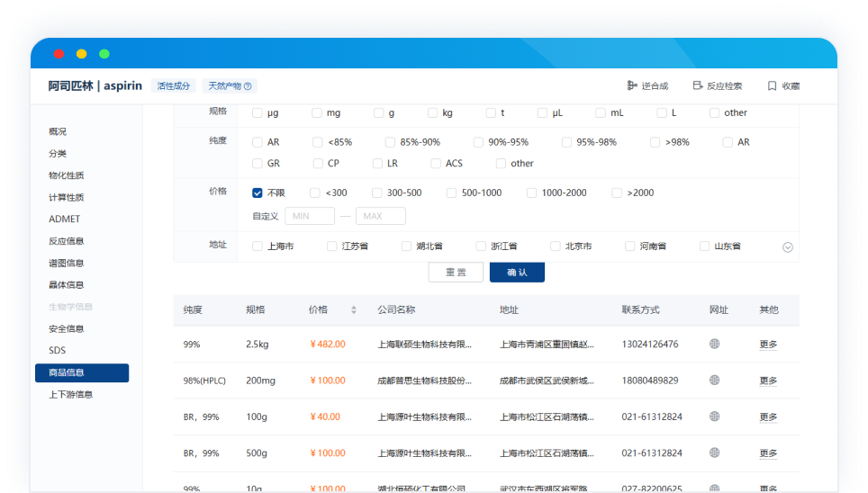
Task: Tick the 上海市 address checkbox
Action: pyautogui.click(x=258, y=246)
